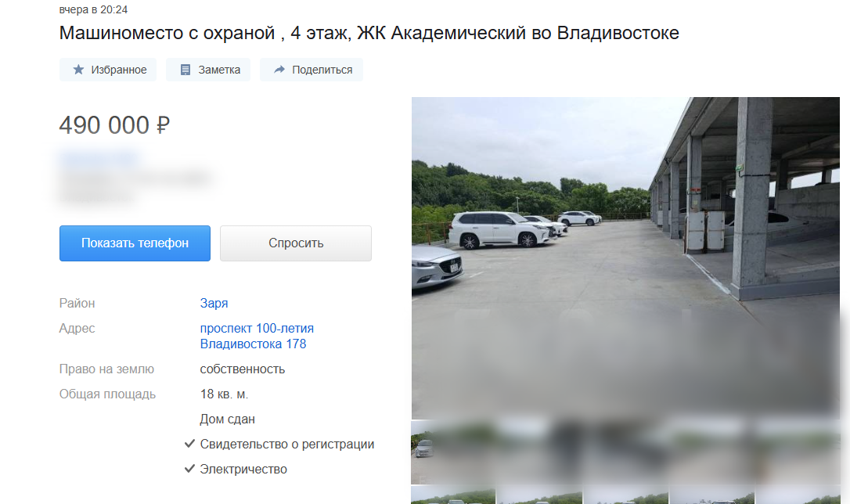
Task: Open the Заря district link
Action: point(214,303)
